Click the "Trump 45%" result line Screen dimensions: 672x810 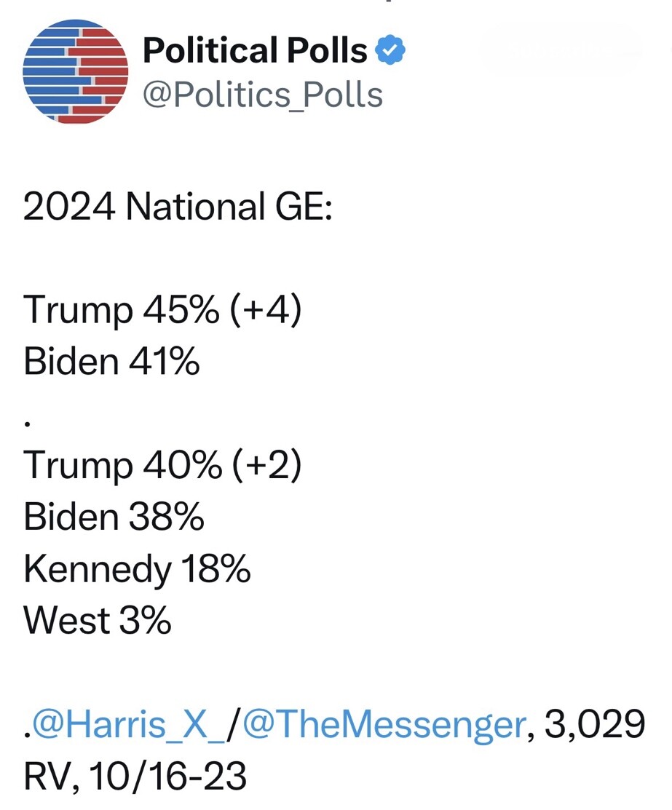pyautogui.click(x=121, y=310)
